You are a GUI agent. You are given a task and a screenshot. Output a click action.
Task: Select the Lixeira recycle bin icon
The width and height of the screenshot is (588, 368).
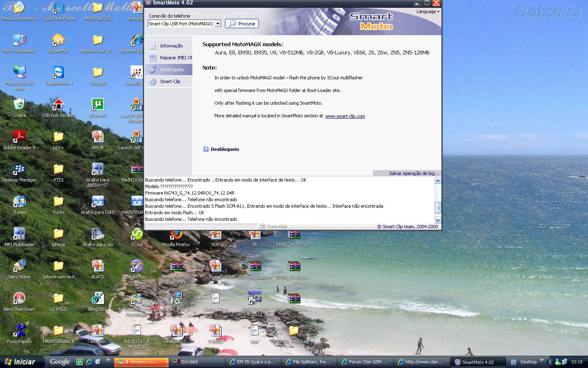tap(19, 108)
